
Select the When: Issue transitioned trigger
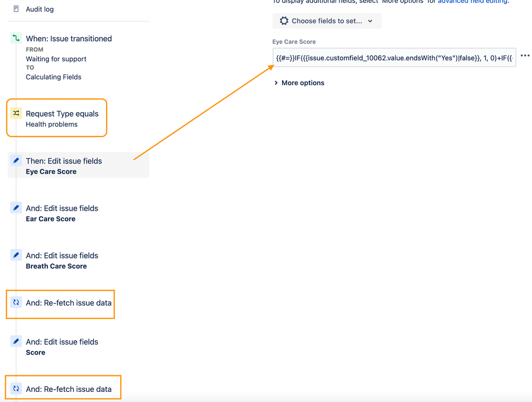pos(69,39)
